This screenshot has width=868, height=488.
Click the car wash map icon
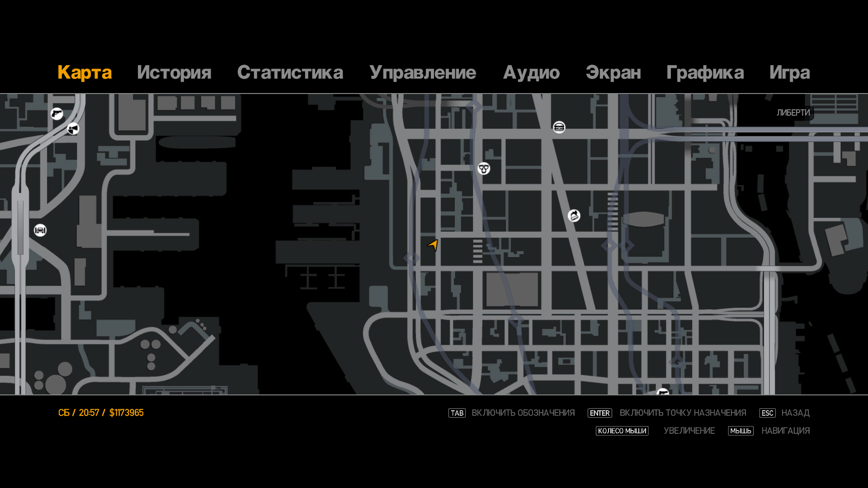click(x=40, y=230)
